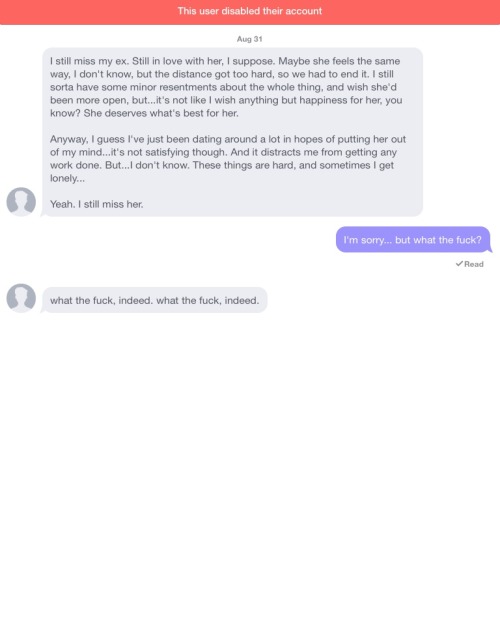Click the opening sentence "I still miss my ex"
The height and width of the screenshot is (622, 500).
(x=89, y=61)
